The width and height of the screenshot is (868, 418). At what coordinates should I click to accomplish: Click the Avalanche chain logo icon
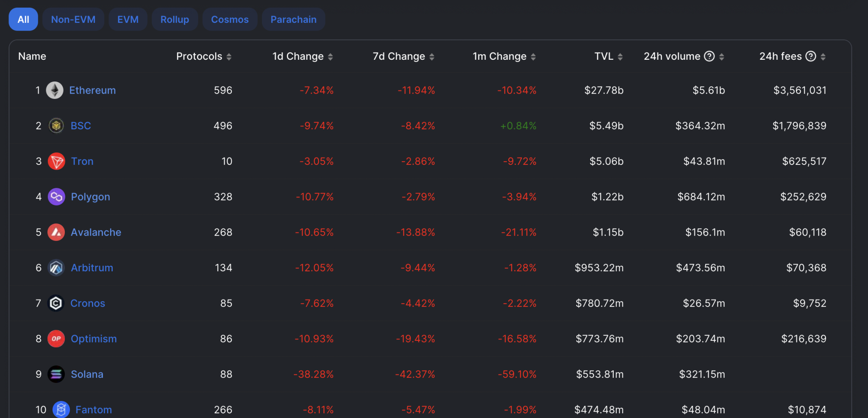click(56, 232)
